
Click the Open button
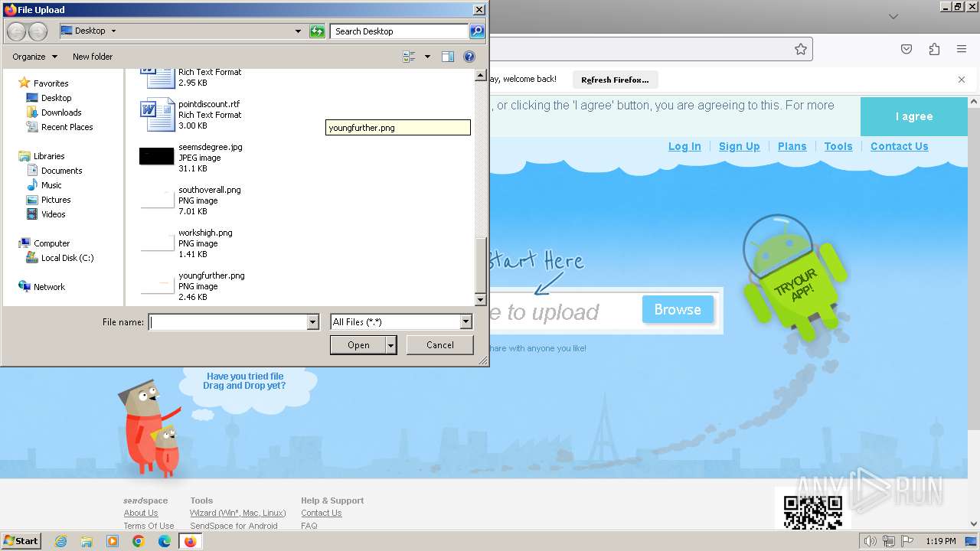[x=358, y=345]
